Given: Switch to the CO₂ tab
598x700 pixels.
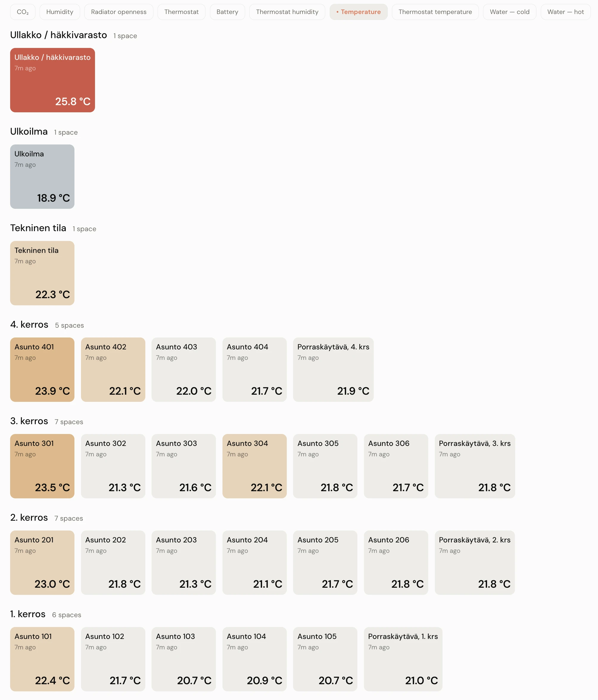Looking at the screenshot, I should pos(23,12).
